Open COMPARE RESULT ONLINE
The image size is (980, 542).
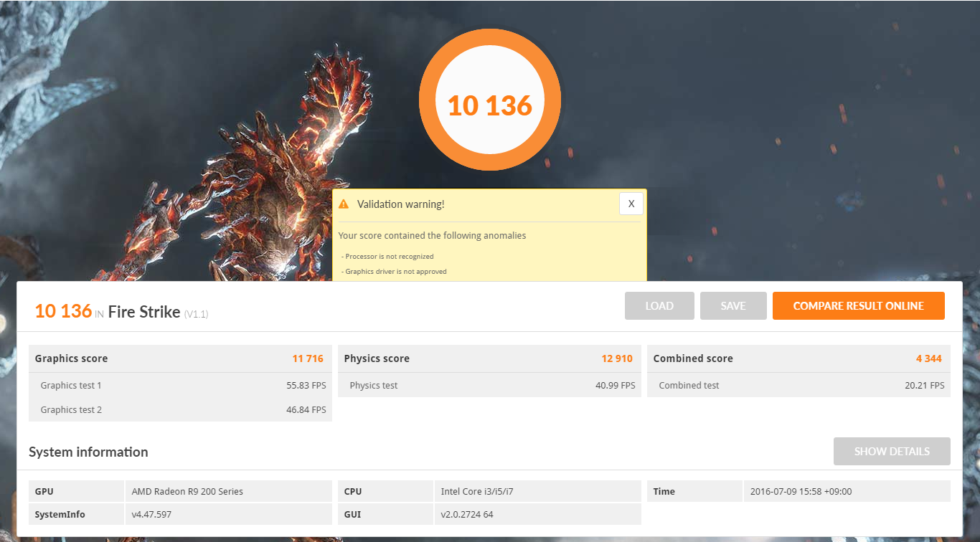click(x=858, y=305)
